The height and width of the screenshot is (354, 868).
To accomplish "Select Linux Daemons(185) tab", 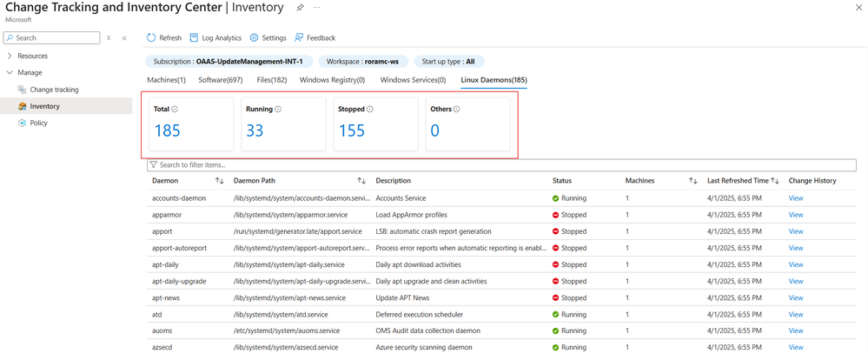I will pos(494,80).
